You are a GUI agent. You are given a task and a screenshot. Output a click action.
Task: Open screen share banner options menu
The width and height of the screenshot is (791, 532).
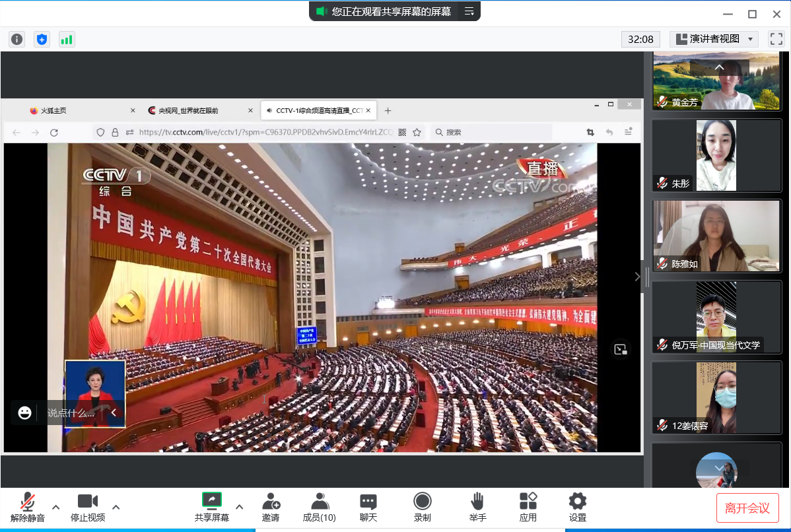pos(469,11)
